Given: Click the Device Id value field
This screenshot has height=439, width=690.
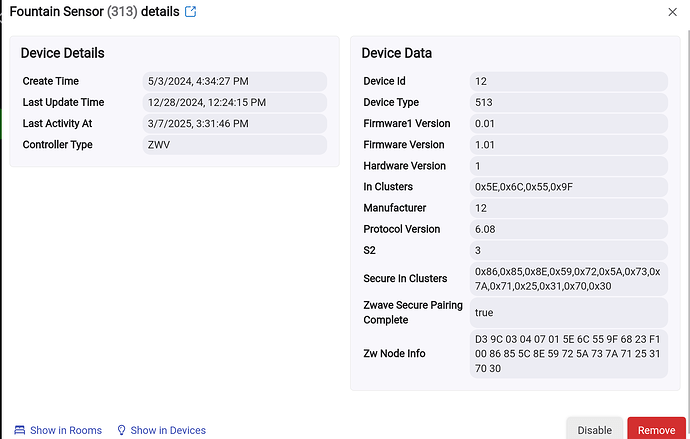Looking at the screenshot, I should (568, 81).
